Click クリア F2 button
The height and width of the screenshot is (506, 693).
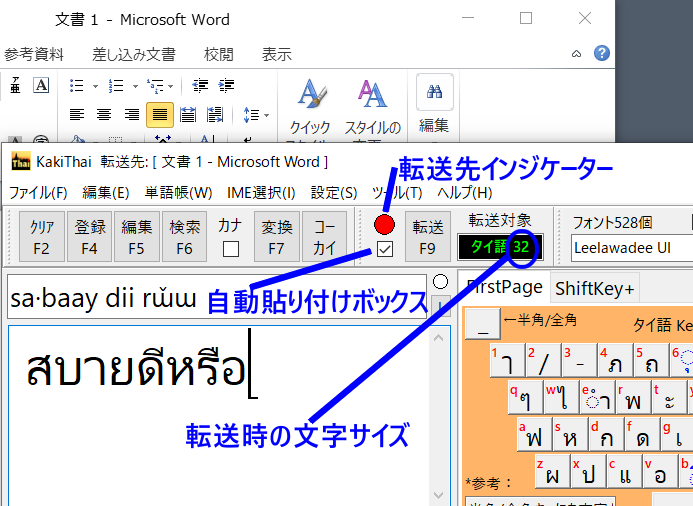[x=42, y=236]
